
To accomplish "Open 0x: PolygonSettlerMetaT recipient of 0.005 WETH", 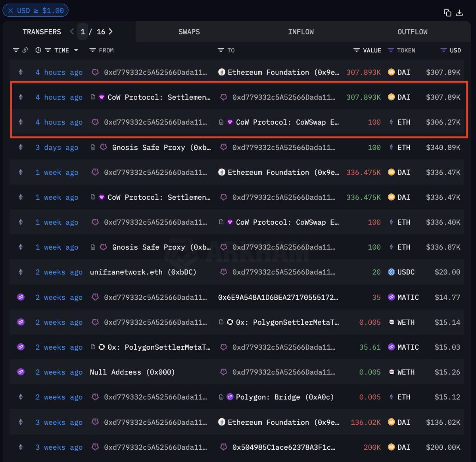I will [287, 322].
